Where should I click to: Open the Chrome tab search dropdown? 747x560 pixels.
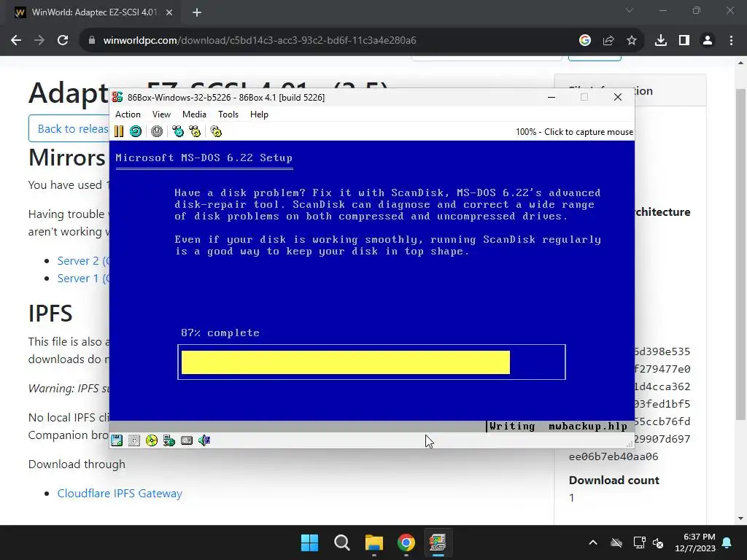click(x=630, y=10)
